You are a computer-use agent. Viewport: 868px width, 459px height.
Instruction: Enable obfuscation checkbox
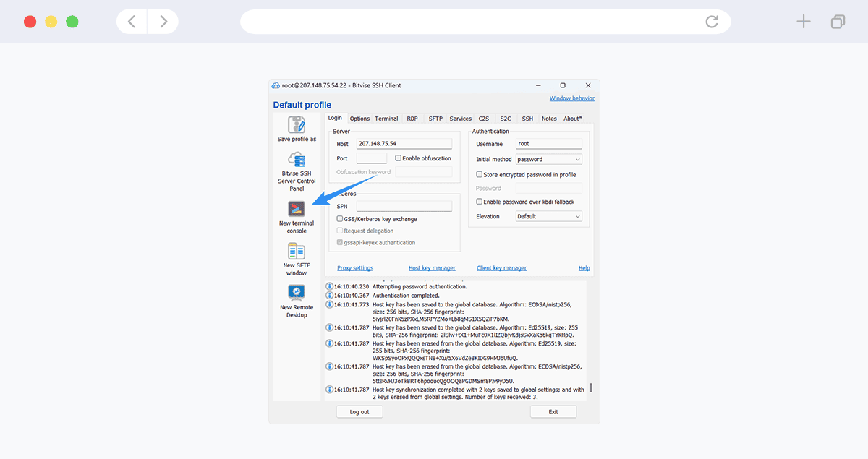pyautogui.click(x=399, y=158)
